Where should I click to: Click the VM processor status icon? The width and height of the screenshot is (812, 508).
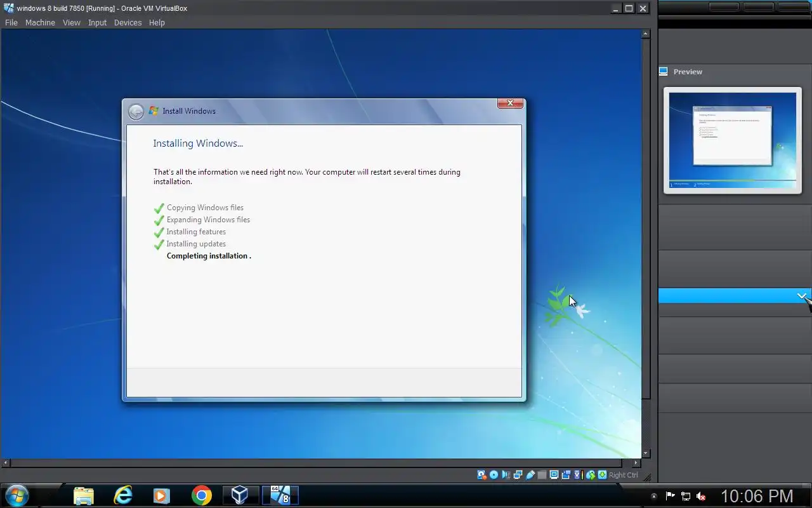[578, 475]
